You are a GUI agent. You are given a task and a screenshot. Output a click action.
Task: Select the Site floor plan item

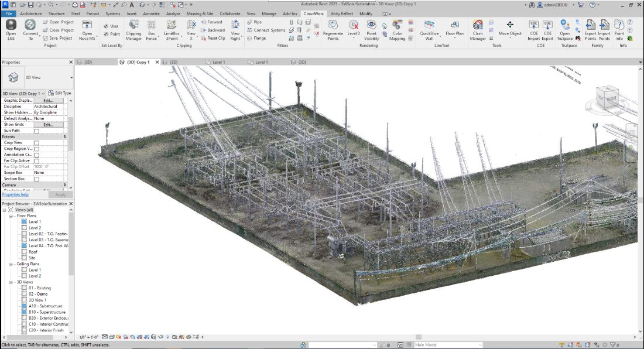click(x=32, y=258)
